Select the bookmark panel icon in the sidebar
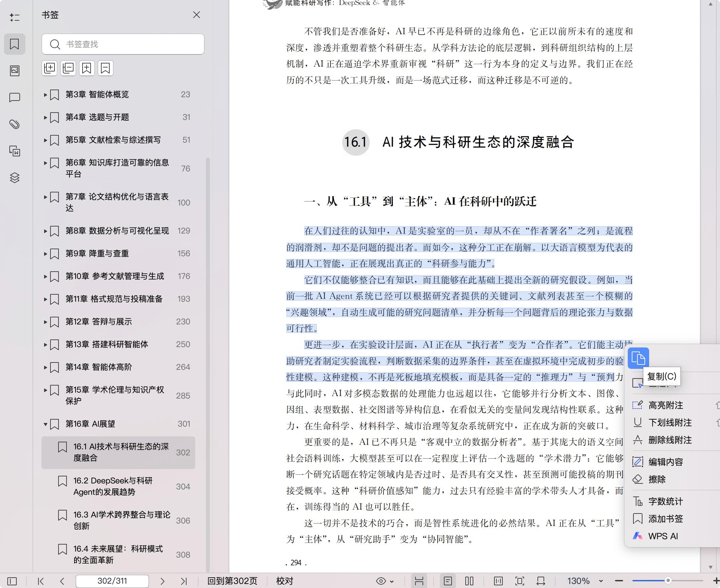 15,44
